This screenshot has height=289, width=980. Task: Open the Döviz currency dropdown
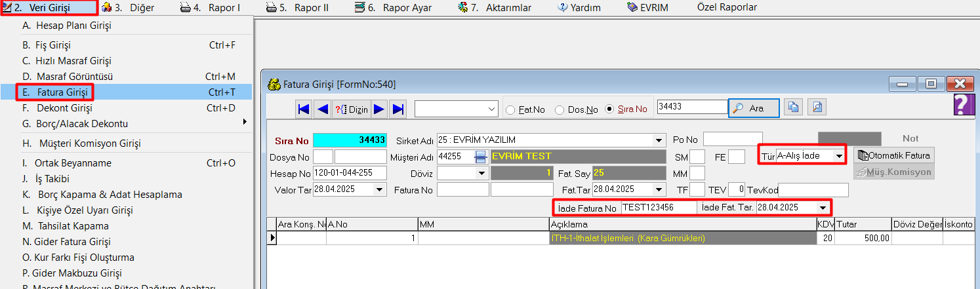(481, 173)
